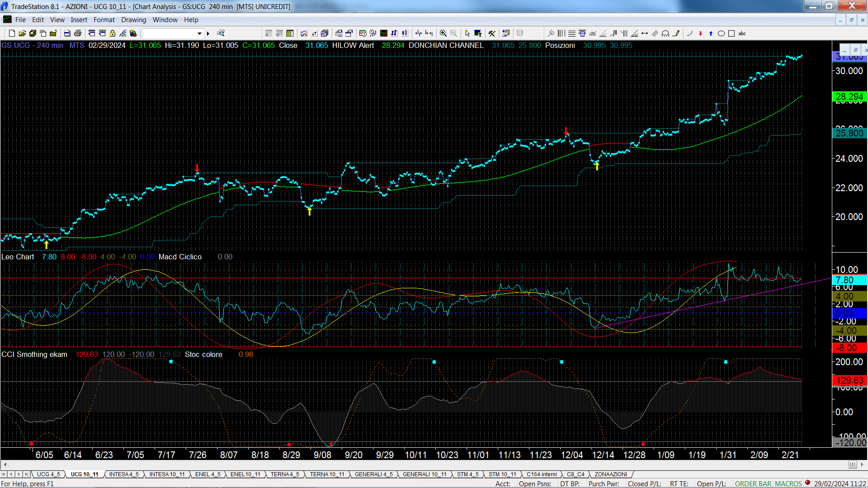Open the toolbar combo box dropdown
The width and height of the screenshot is (868, 488).
point(199,33)
